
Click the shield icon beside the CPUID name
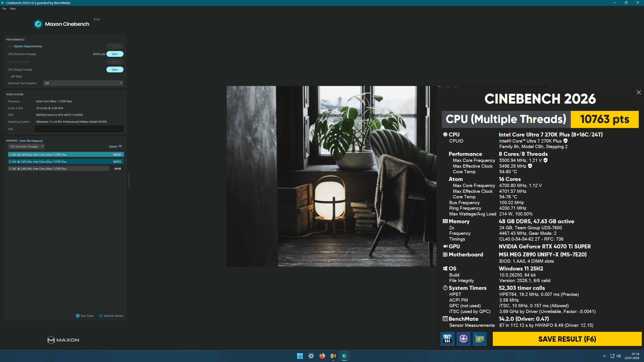[566, 141]
